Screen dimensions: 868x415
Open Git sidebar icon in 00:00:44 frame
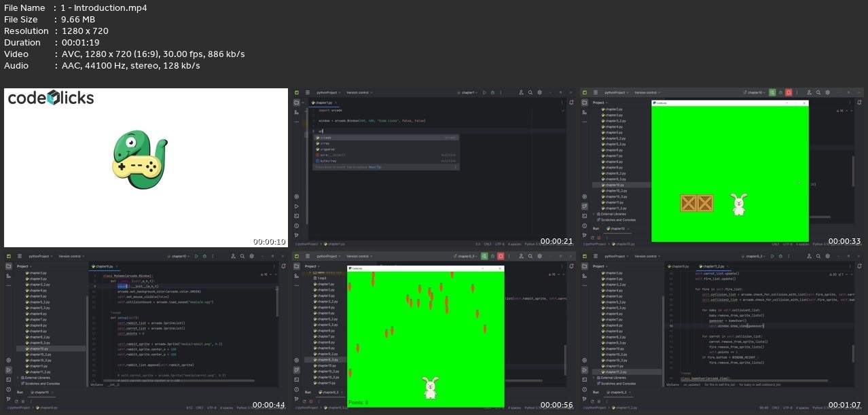pyautogui.click(x=8, y=399)
